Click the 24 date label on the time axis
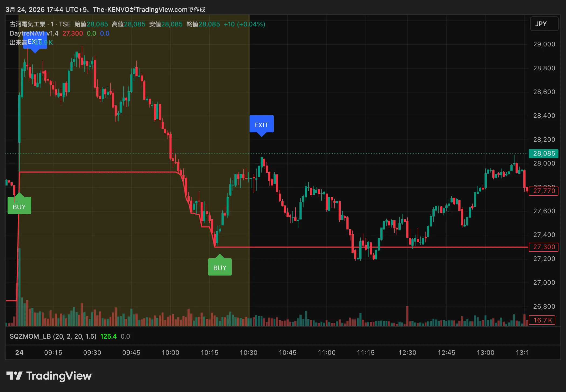566x392 pixels. pos(19,352)
